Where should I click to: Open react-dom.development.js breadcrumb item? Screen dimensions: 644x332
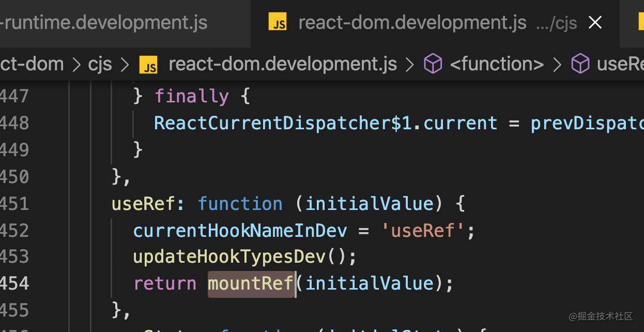(283, 64)
